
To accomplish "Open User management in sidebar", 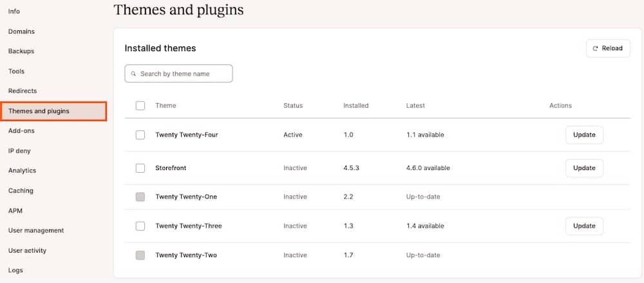I will (x=36, y=231).
